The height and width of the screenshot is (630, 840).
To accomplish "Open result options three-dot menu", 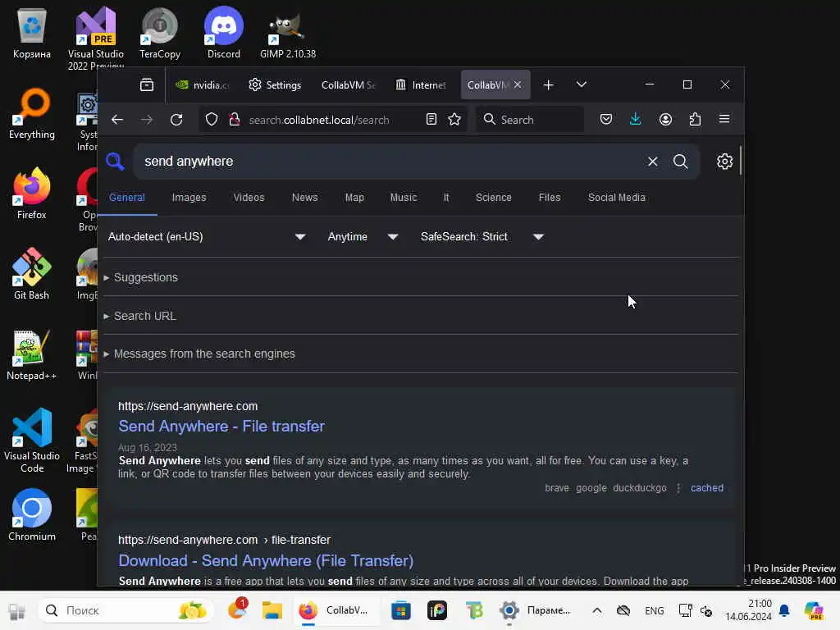I will [x=678, y=488].
